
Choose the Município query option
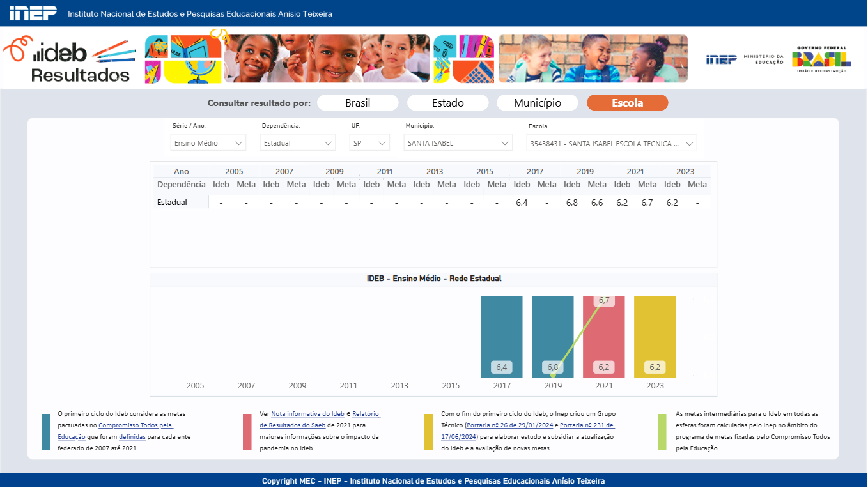pyautogui.click(x=537, y=103)
